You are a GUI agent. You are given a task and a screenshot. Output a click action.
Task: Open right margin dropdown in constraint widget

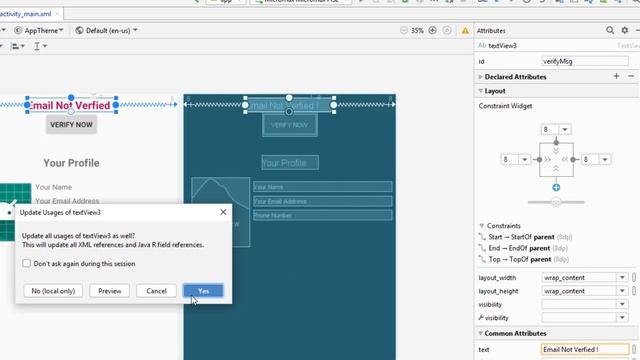coord(605,160)
